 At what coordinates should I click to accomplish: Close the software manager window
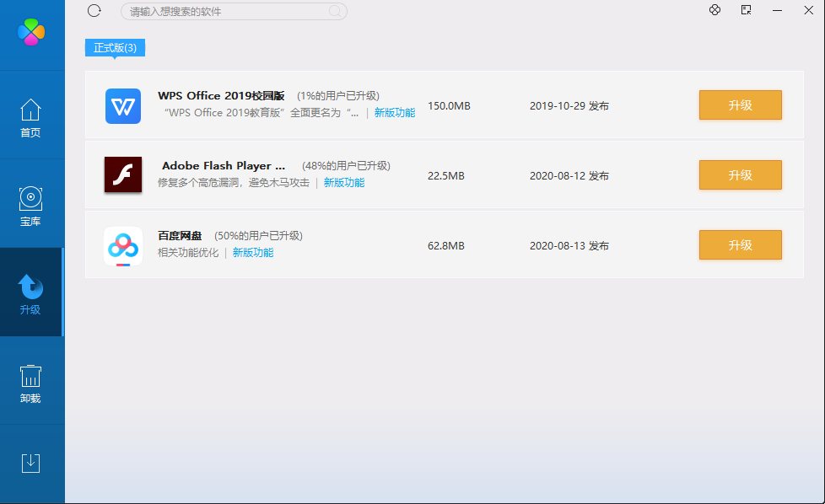coord(809,10)
